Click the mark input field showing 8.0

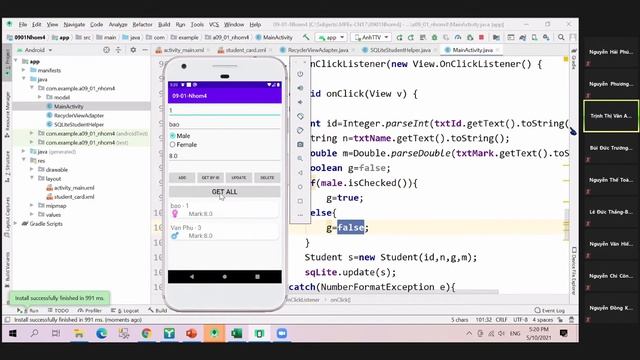pyautogui.click(x=224, y=156)
